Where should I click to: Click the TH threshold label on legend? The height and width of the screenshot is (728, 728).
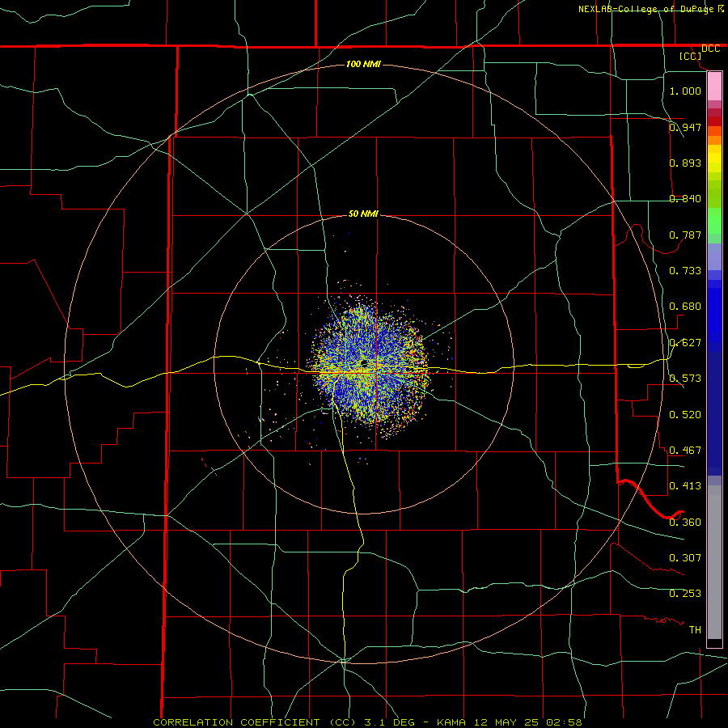695,630
